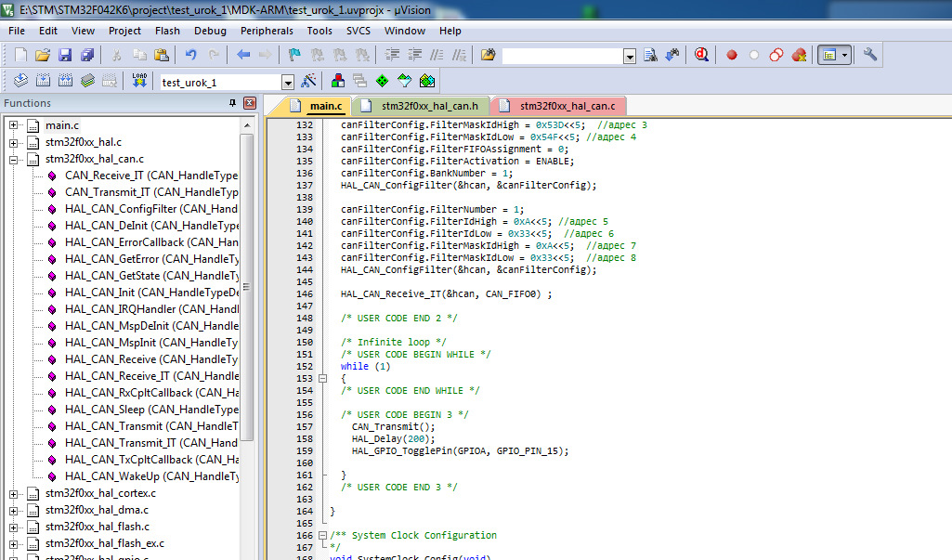Start the debug session icon
This screenshot has width=952, height=560.
[701, 55]
